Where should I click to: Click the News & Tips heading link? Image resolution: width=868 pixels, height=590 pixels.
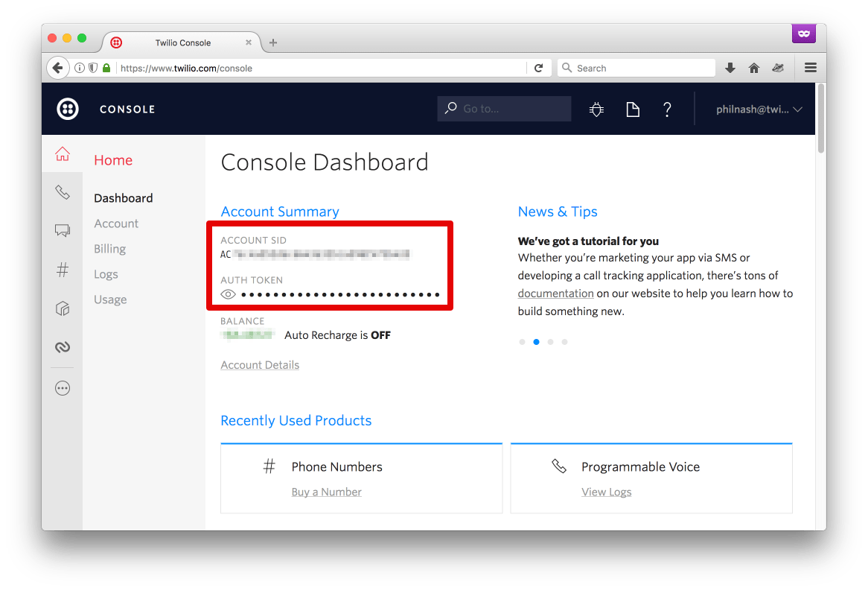[558, 212]
